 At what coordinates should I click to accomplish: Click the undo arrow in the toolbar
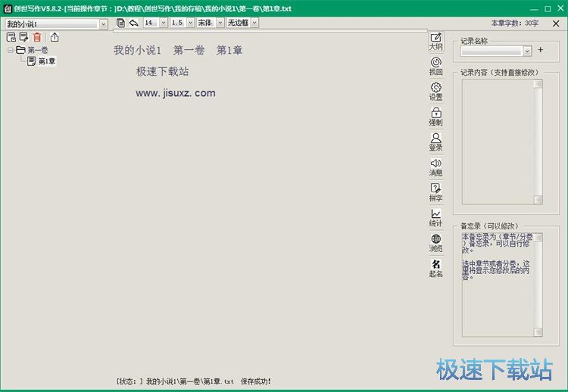pos(133,23)
